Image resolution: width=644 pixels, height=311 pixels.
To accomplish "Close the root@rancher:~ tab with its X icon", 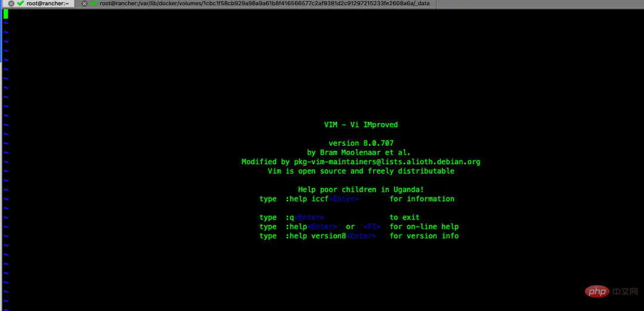I will point(11,4).
